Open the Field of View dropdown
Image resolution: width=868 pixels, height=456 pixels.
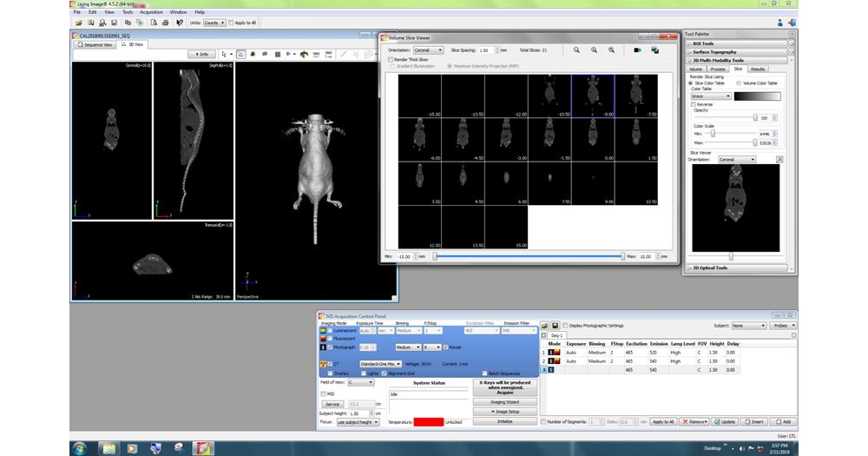[360, 381]
